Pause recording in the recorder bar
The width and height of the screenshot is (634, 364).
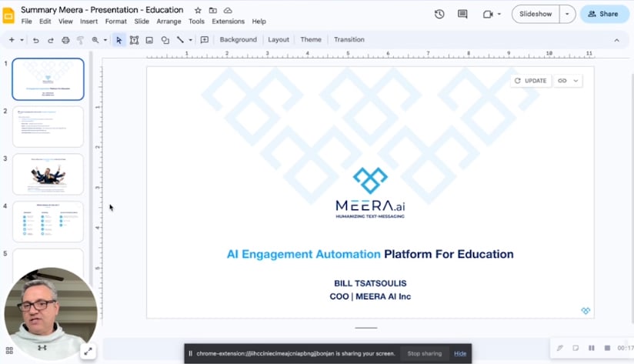point(592,349)
